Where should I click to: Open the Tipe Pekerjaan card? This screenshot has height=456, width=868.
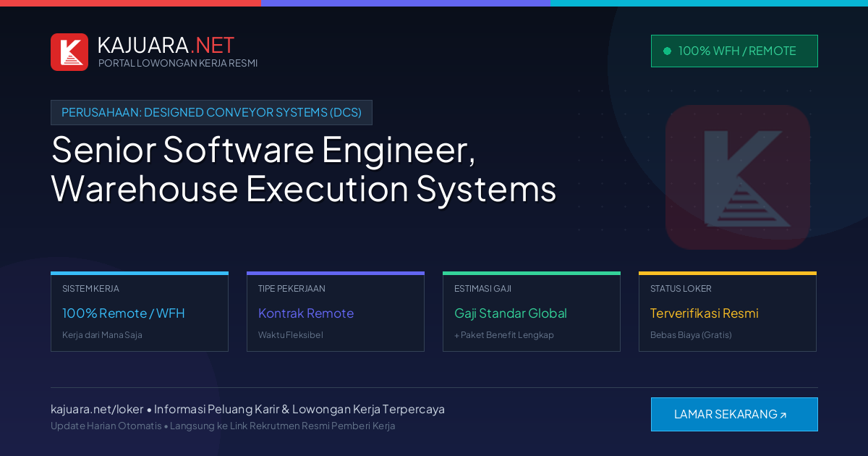pyautogui.click(x=336, y=312)
